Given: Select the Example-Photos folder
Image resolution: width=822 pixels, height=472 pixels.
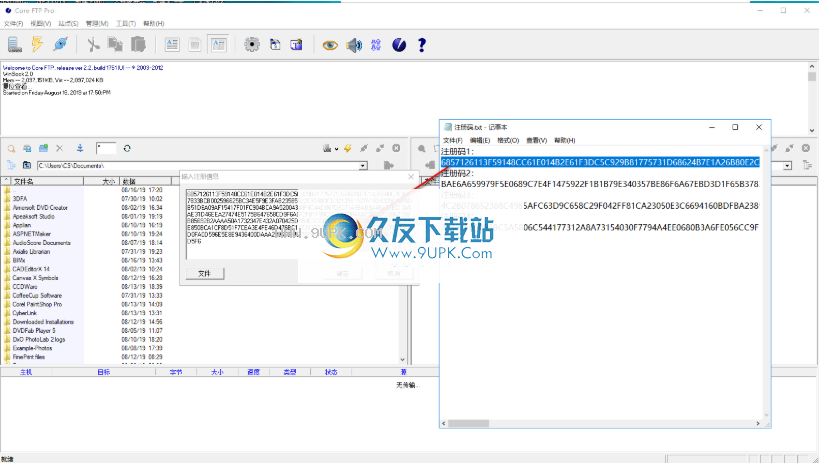Looking at the screenshot, I should 33,348.
